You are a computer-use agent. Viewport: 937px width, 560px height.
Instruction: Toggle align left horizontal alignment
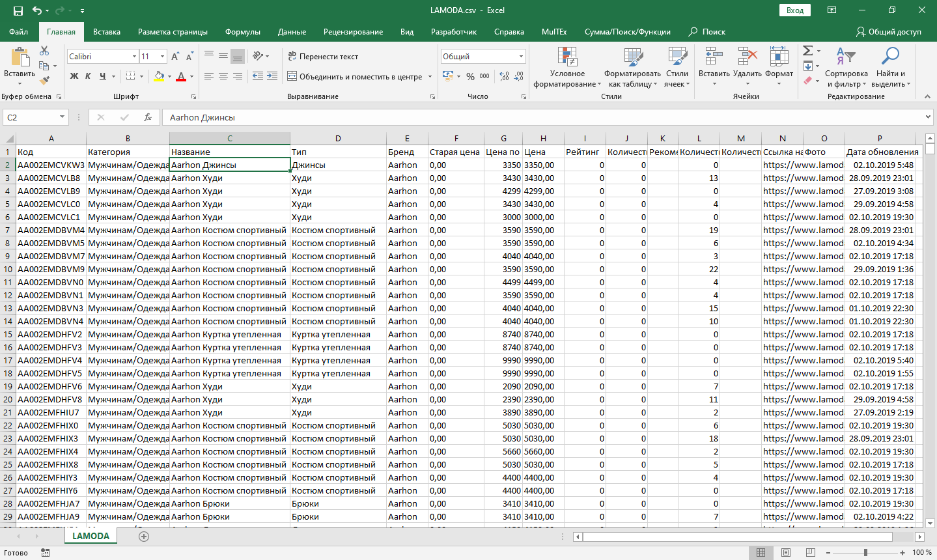pyautogui.click(x=208, y=76)
